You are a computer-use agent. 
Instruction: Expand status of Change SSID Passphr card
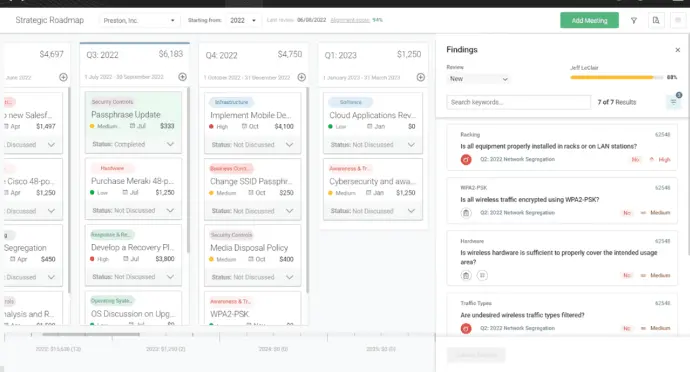(x=289, y=211)
